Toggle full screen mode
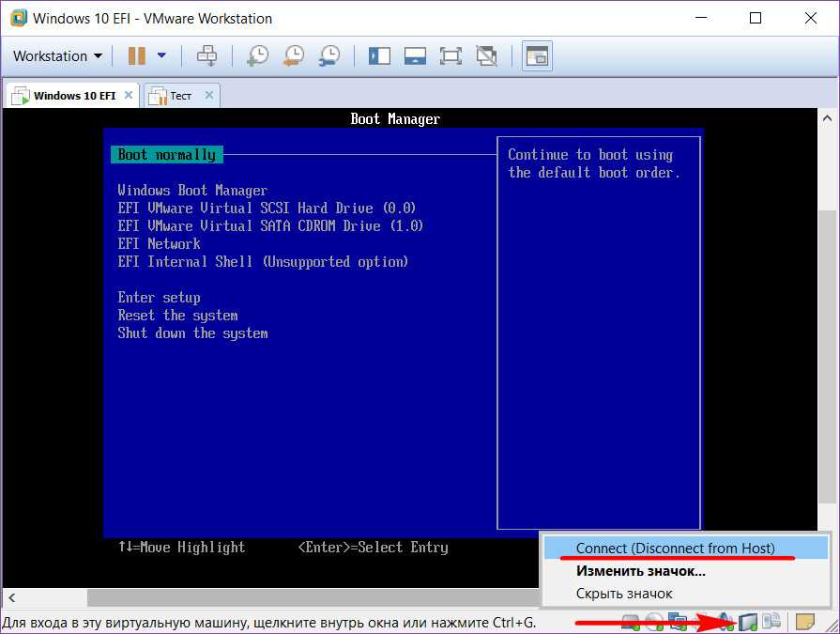Image resolution: width=840 pixels, height=634 pixels. tap(451, 56)
